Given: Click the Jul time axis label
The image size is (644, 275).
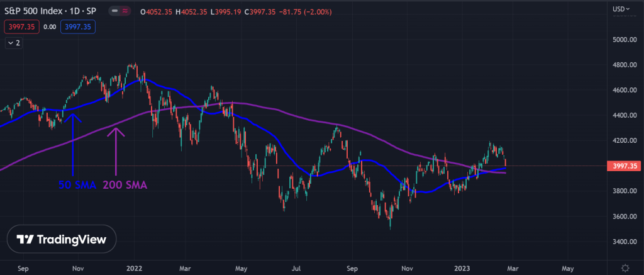Looking at the screenshot, I should (x=297, y=268).
